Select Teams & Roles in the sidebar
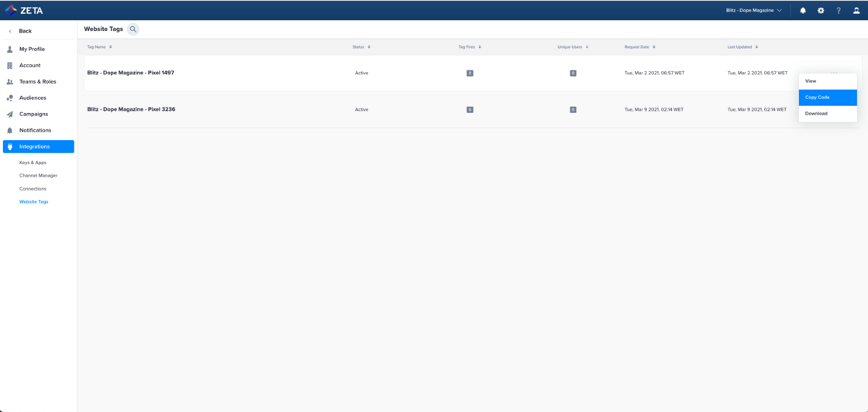The width and height of the screenshot is (868, 412). 37,82
